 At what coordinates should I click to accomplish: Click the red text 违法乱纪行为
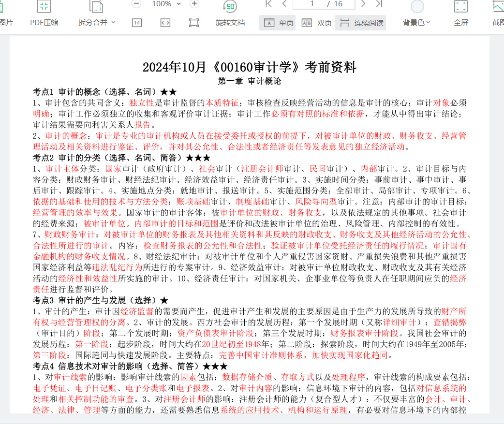tap(117, 267)
